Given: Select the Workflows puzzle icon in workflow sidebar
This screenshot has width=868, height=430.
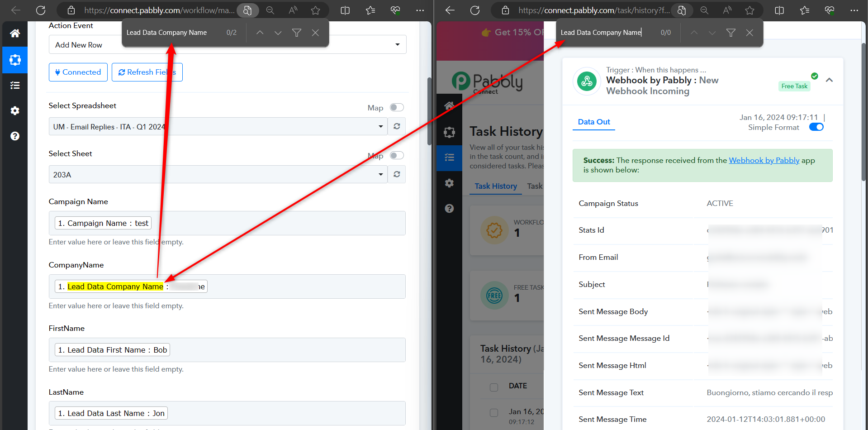Looking at the screenshot, I should [15, 60].
